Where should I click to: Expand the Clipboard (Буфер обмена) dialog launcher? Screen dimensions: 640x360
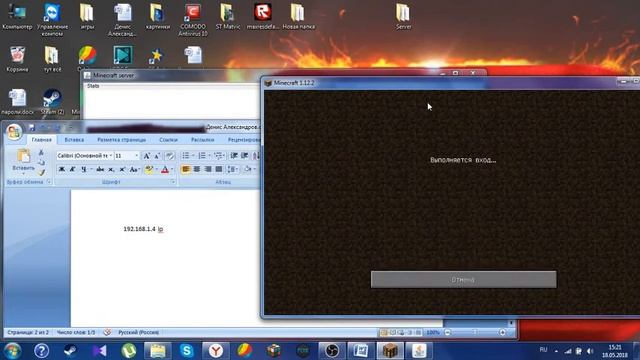(x=49, y=182)
